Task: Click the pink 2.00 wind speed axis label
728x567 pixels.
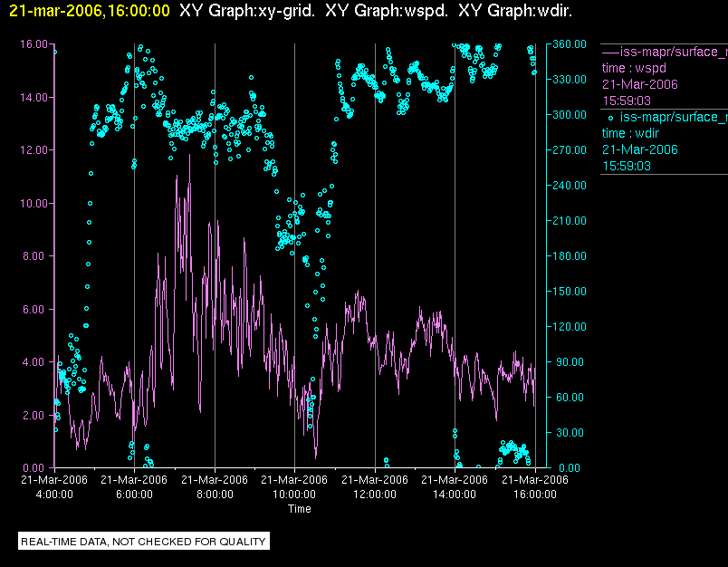Action: pyautogui.click(x=35, y=415)
